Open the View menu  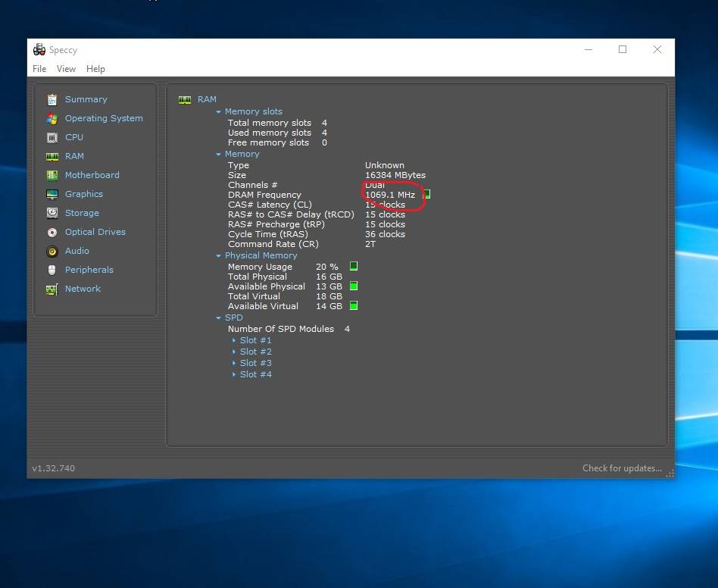coord(66,69)
